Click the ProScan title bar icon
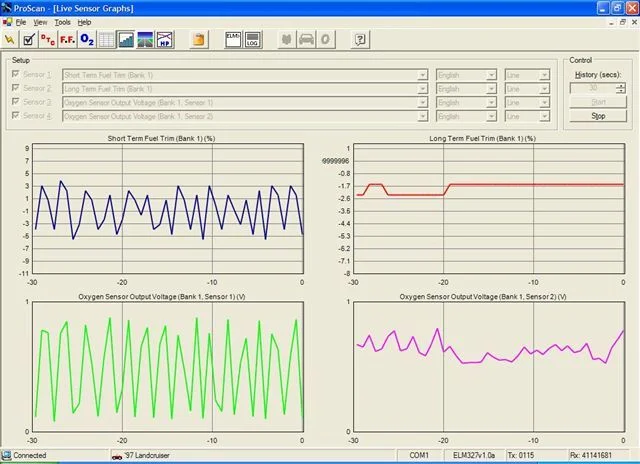 (7, 8)
